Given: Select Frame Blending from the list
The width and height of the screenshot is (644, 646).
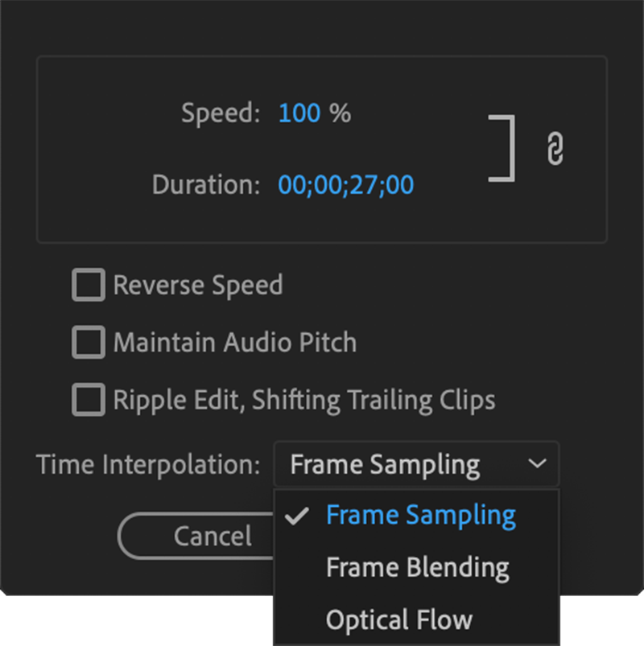Looking at the screenshot, I should pos(417,567).
